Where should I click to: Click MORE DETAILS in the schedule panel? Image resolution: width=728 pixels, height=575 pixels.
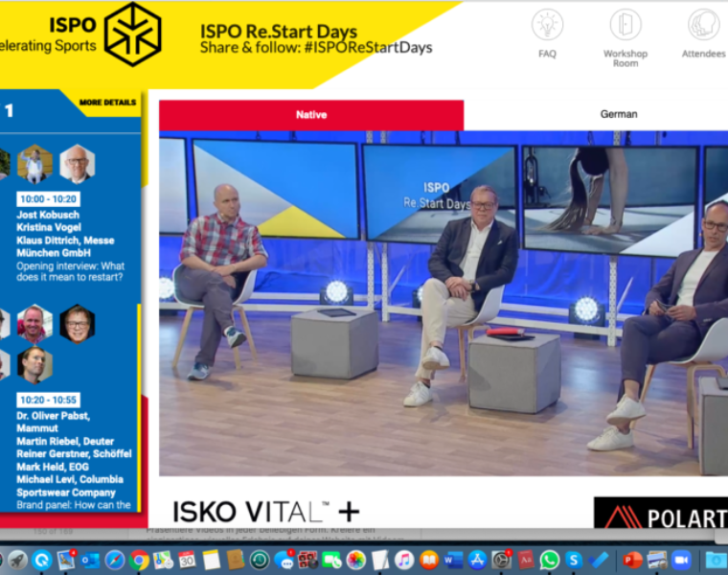(x=107, y=103)
